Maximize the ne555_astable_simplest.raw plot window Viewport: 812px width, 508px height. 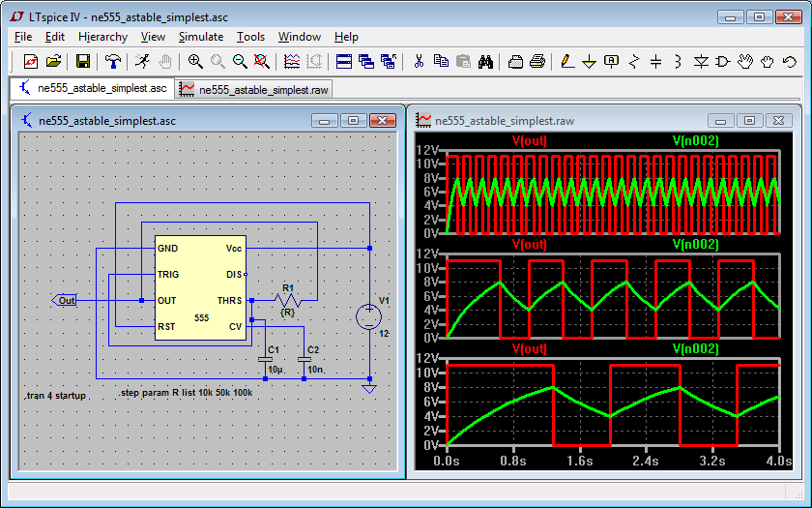tap(749, 120)
